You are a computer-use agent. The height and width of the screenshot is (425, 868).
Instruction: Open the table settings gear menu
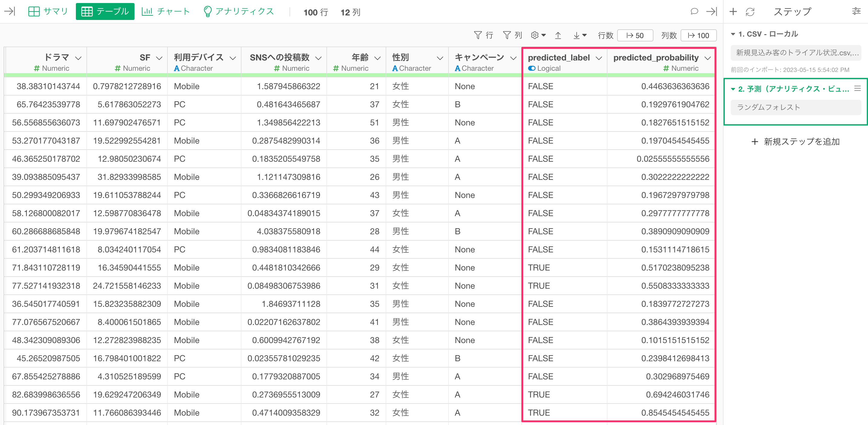point(538,35)
